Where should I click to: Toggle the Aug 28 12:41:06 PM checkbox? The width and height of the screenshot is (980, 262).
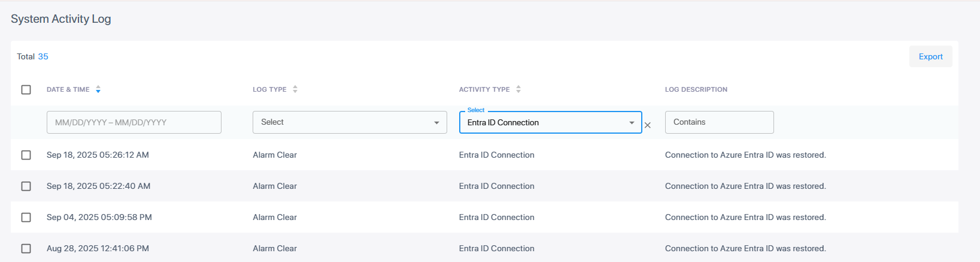(26, 248)
